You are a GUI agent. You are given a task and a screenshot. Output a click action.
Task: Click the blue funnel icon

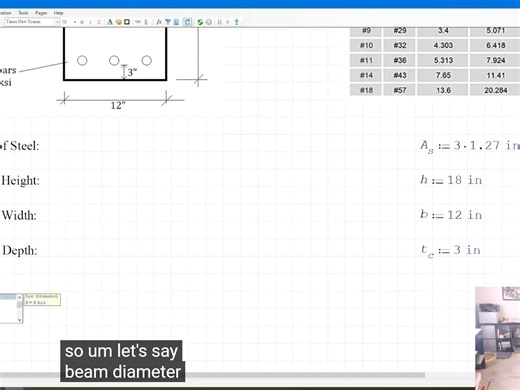(168, 22)
